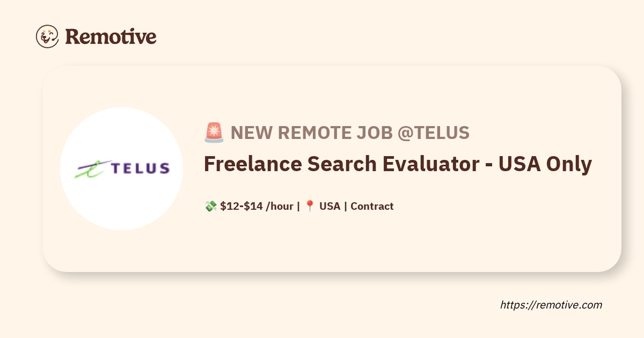Screen dimensions: 644x338
Task: Click the NEW REMOTE JOB heading text
Action: (x=311, y=133)
